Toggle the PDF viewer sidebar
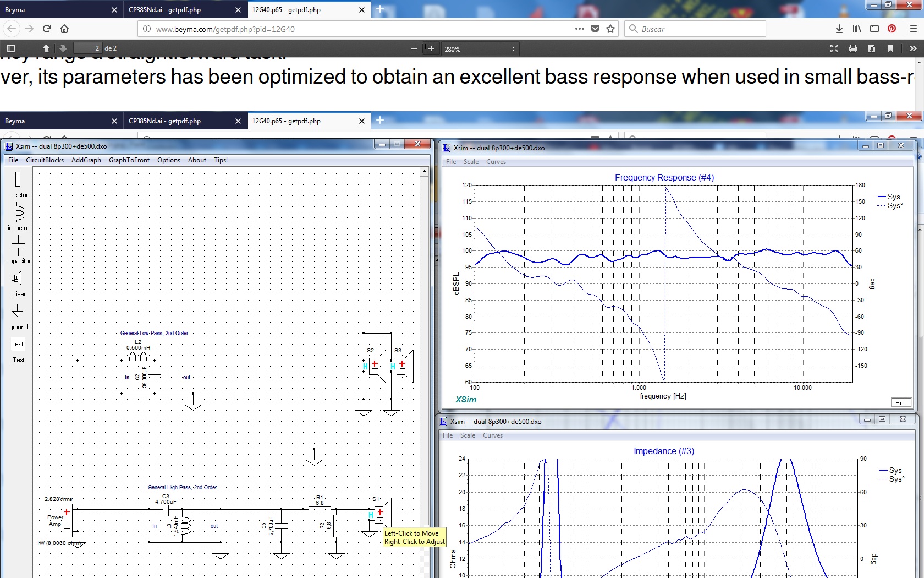 [11, 48]
